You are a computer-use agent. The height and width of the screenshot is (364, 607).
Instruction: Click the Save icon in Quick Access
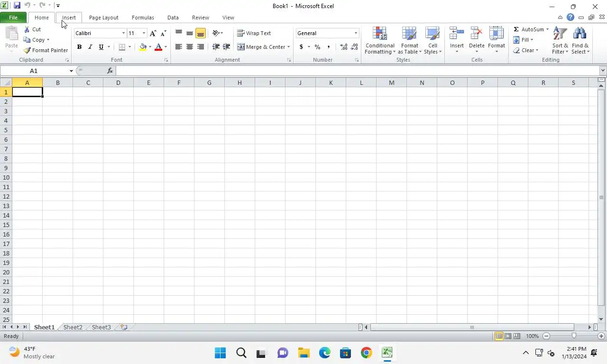17,6
